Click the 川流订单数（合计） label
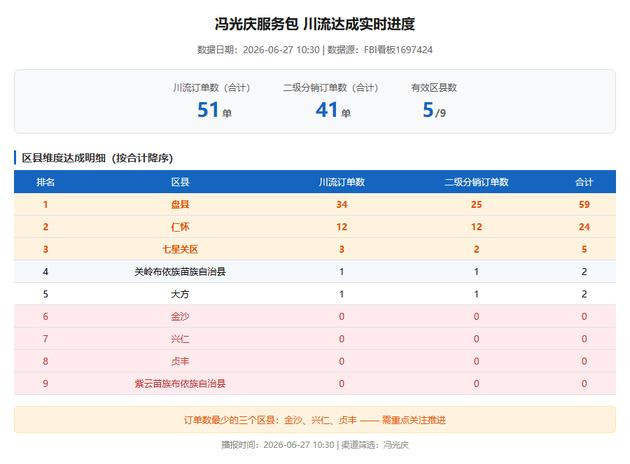 (212, 88)
